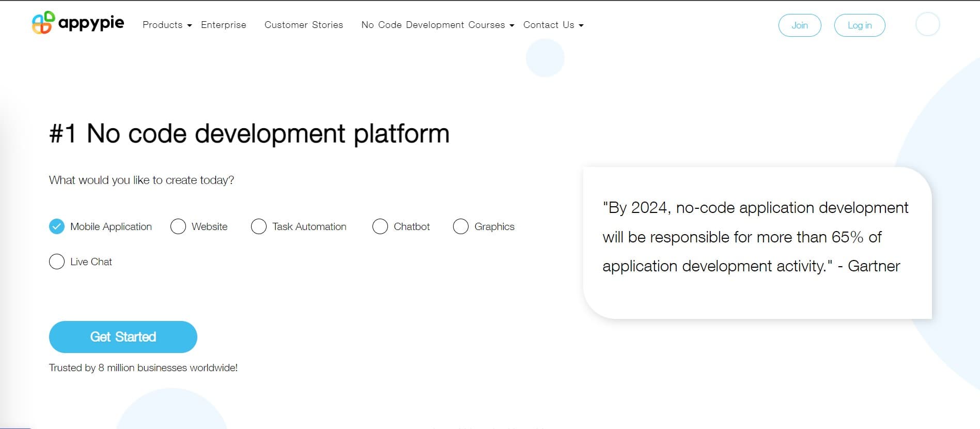
Task: Go to the Enterprise page
Action: [224, 25]
